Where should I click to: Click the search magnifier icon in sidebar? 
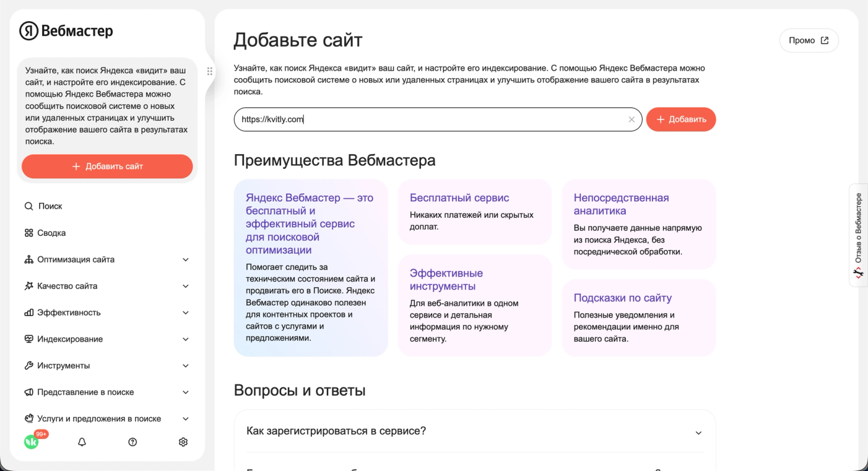28,206
